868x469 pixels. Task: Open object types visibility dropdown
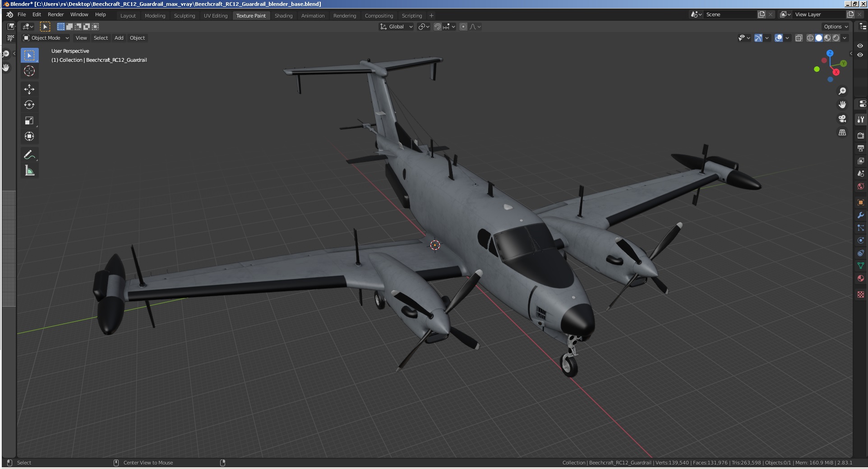744,38
